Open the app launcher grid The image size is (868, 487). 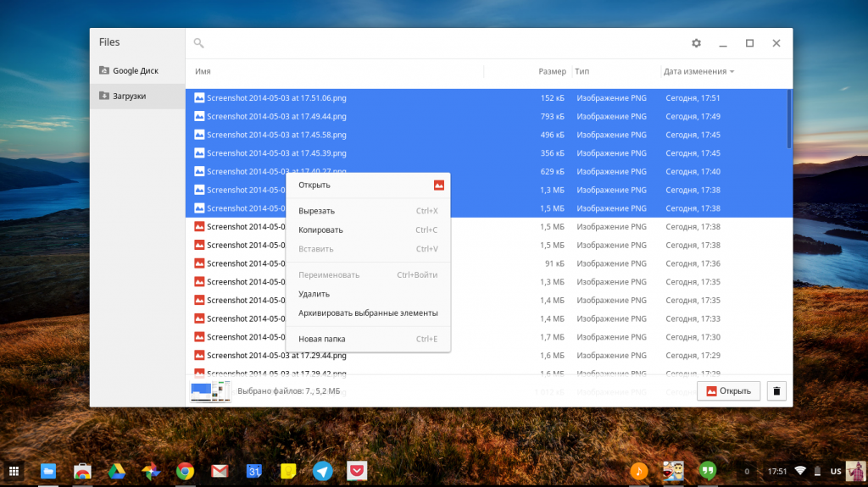click(14, 471)
